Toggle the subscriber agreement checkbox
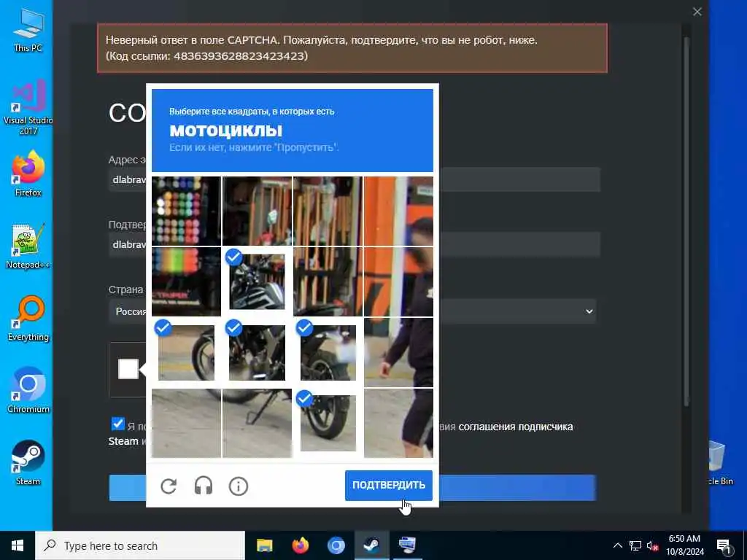 click(117, 424)
